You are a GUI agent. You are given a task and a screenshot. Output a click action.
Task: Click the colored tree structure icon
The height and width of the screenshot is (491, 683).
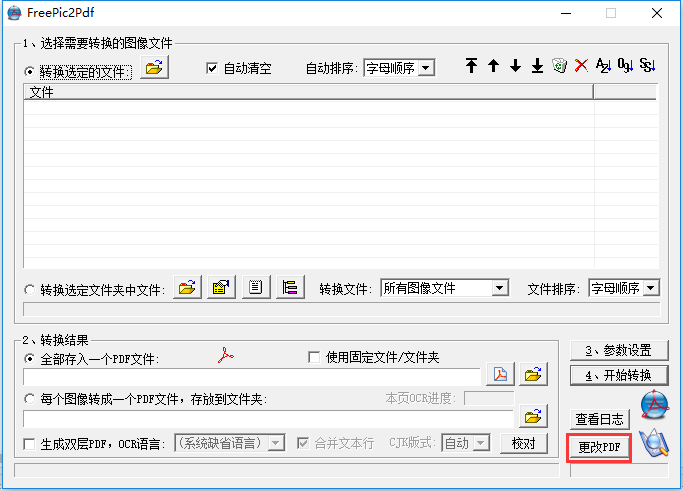click(290, 287)
